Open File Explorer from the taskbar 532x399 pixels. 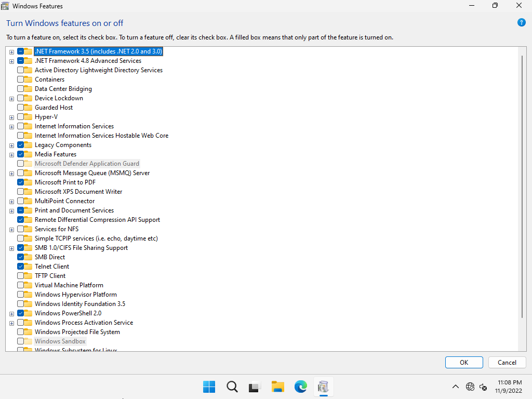pos(278,387)
